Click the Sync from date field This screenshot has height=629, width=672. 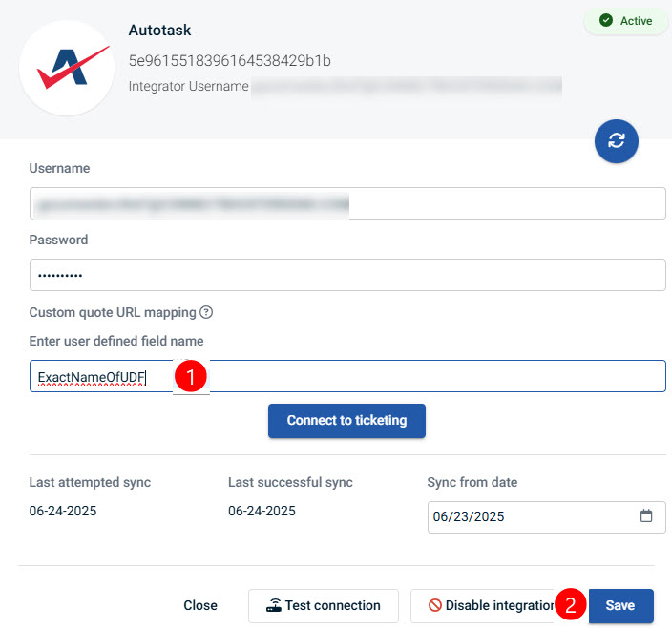[x=546, y=517]
